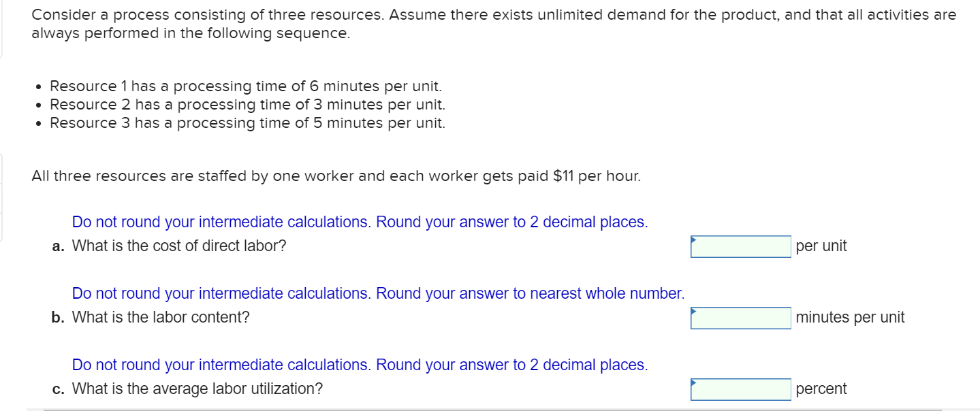Click the labor utilization answer box

740,390
